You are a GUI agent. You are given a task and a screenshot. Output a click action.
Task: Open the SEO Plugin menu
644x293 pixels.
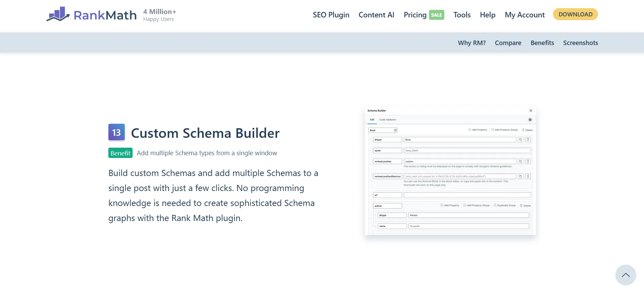point(331,15)
